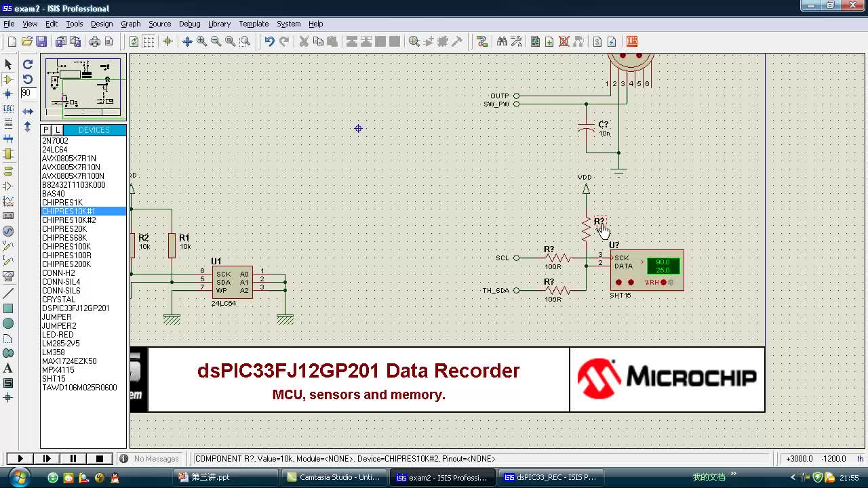Select generator mode
The width and height of the screenshot is (868, 488).
(x=8, y=231)
